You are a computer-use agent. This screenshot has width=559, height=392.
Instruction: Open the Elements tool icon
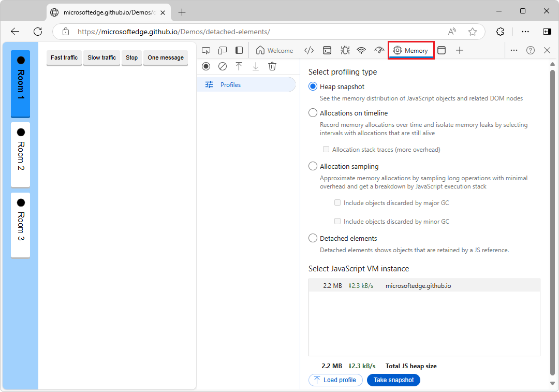pyautogui.click(x=309, y=50)
